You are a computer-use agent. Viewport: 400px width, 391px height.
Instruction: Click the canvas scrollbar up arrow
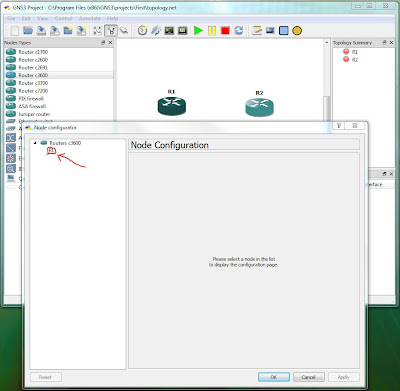pos(327,43)
